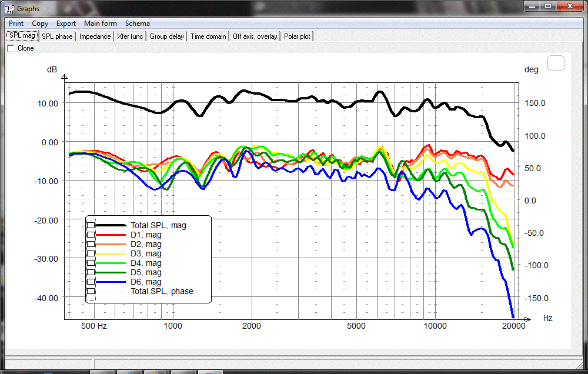Toggle Total SPL, mag legend checkbox
The image size is (588, 374).
click(x=91, y=225)
